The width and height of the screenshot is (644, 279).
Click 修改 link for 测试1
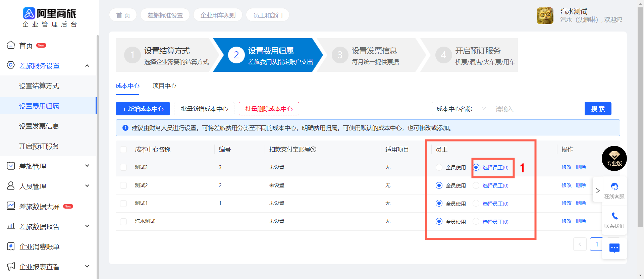567,203
